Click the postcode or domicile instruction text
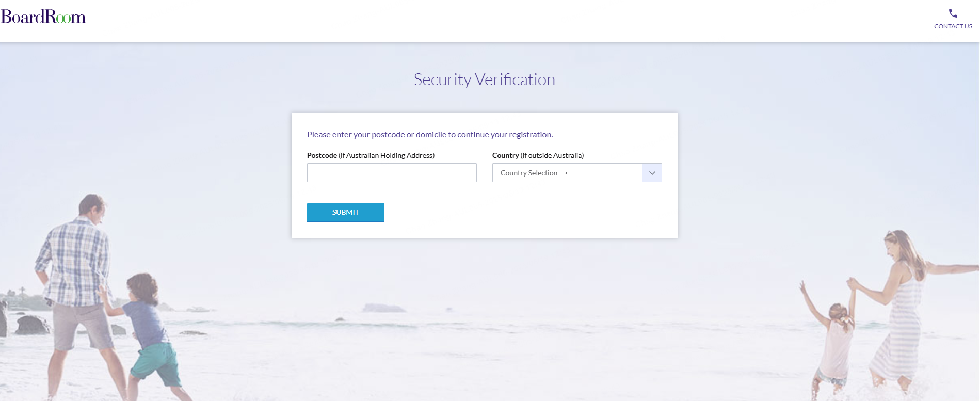Image resolution: width=980 pixels, height=401 pixels. click(430, 134)
